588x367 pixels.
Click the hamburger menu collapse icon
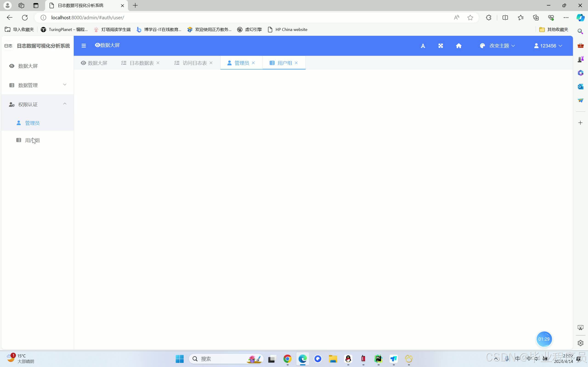(x=84, y=46)
